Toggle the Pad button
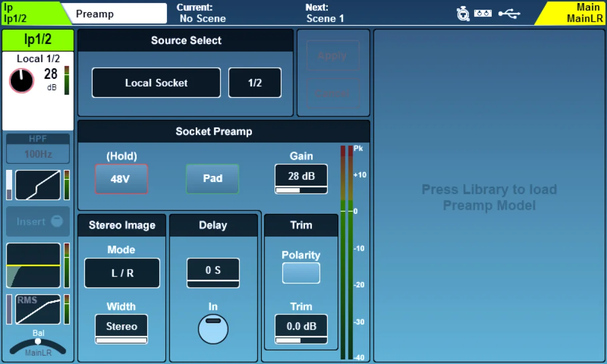607x364 pixels. pos(212,179)
